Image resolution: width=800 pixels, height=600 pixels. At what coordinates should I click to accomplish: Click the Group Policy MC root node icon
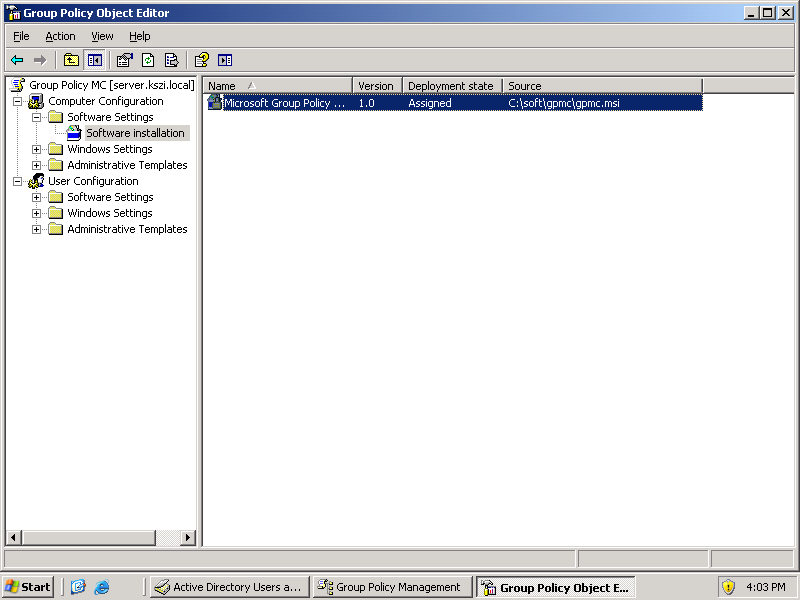[x=18, y=85]
